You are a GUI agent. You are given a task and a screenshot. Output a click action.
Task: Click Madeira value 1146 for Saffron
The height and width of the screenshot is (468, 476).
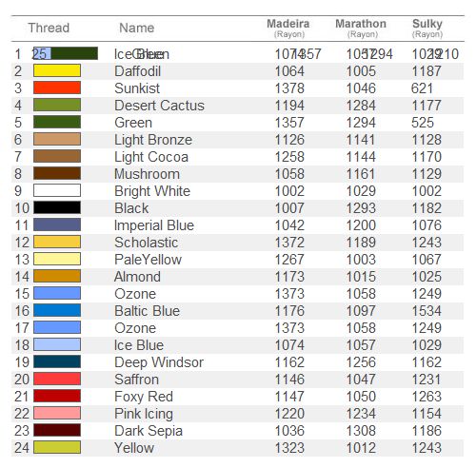pos(289,380)
